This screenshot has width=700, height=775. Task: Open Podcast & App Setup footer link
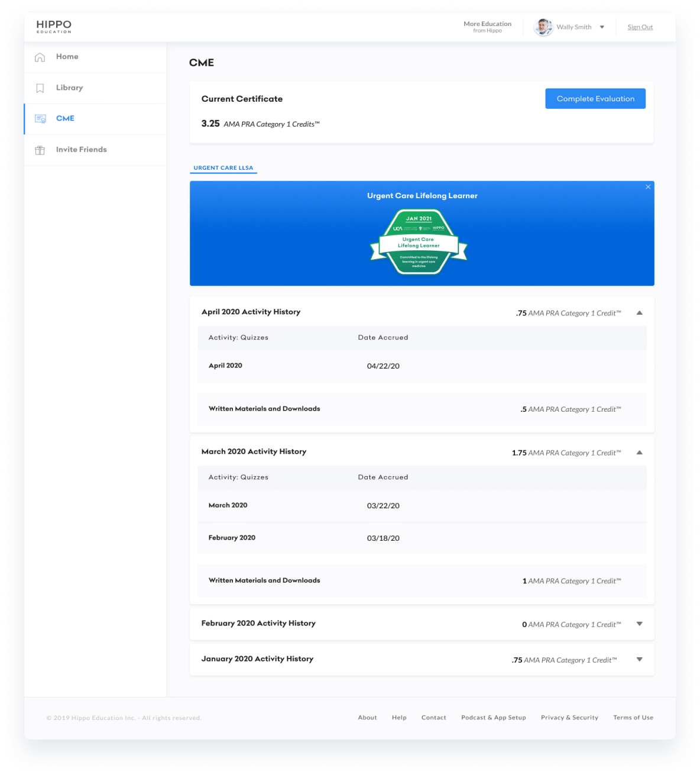point(493,718)
